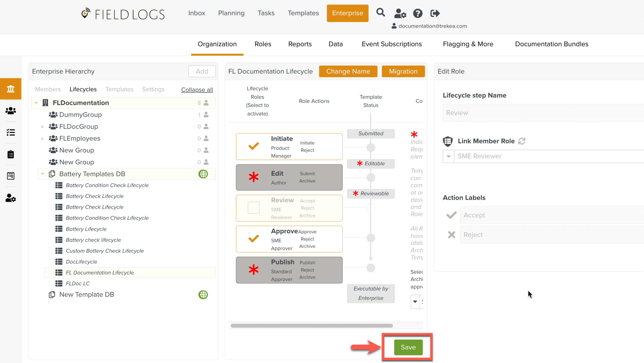
Task: Click the member icon on FLDocumentation row
Action: pos(206,103)
